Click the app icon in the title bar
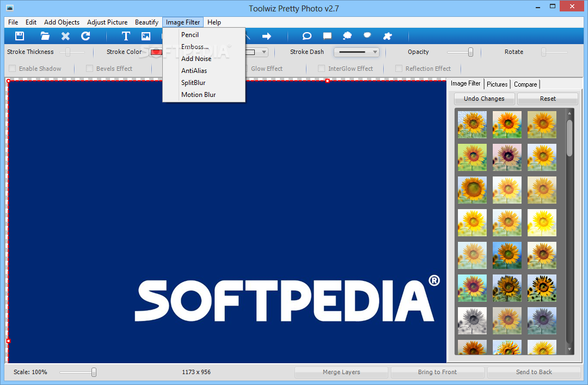The image size is (588, 385). point(10,8)
